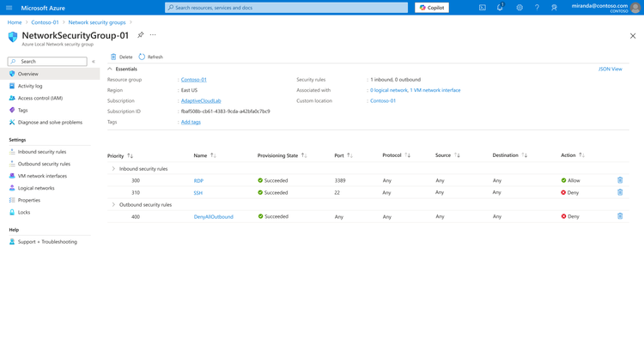Open the more options ellipsis beside the title
The width and height of the screenshot is (644, 350).
pos(153,35)
